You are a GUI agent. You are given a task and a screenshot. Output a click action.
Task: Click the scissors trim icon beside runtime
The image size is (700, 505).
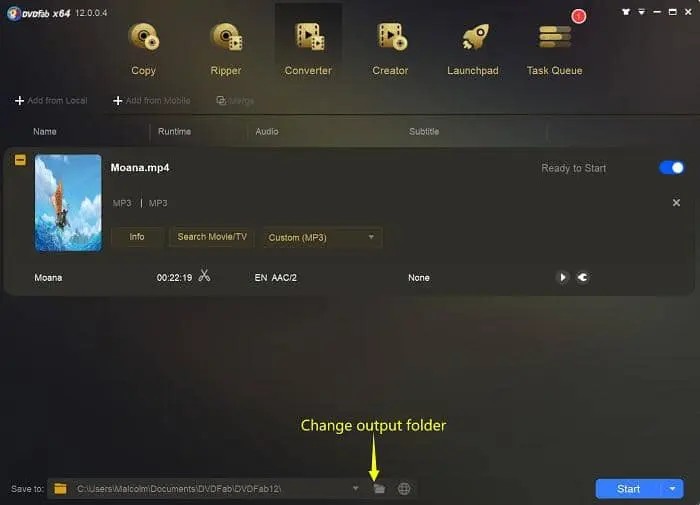(204, 275)
